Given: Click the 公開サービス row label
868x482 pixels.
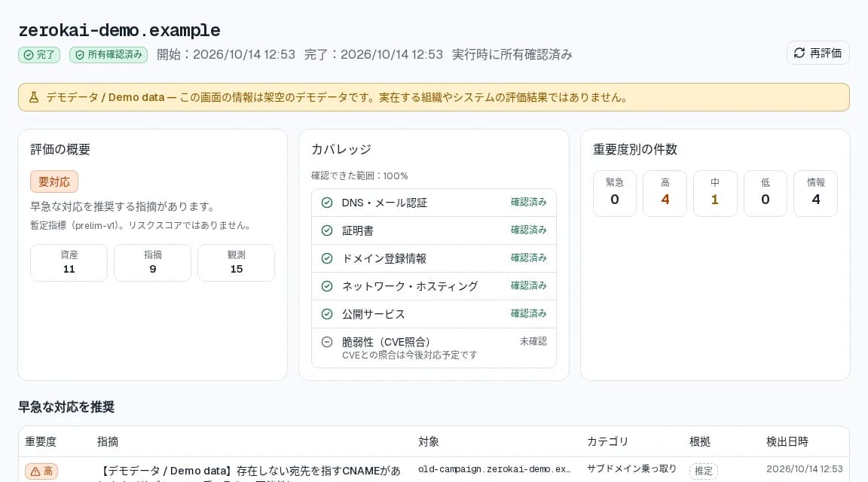Looking at the screenshot, I should [x=373, y=314].
